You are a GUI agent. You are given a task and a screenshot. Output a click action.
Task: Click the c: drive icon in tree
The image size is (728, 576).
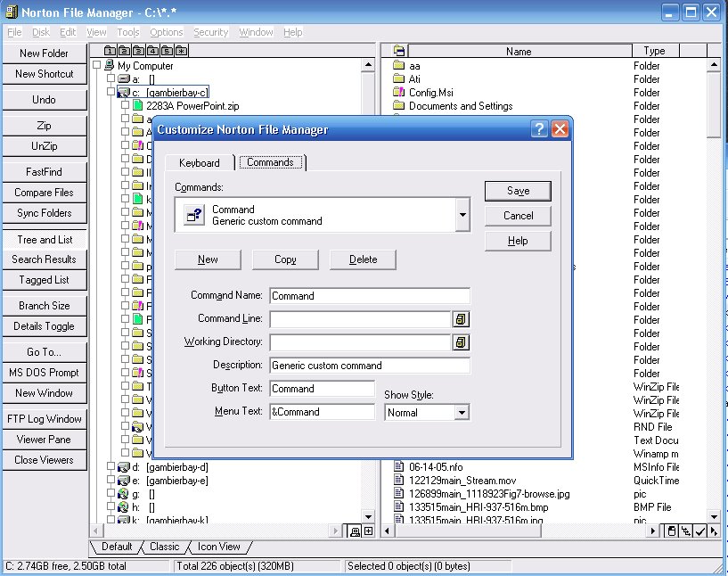pos(124,93)
